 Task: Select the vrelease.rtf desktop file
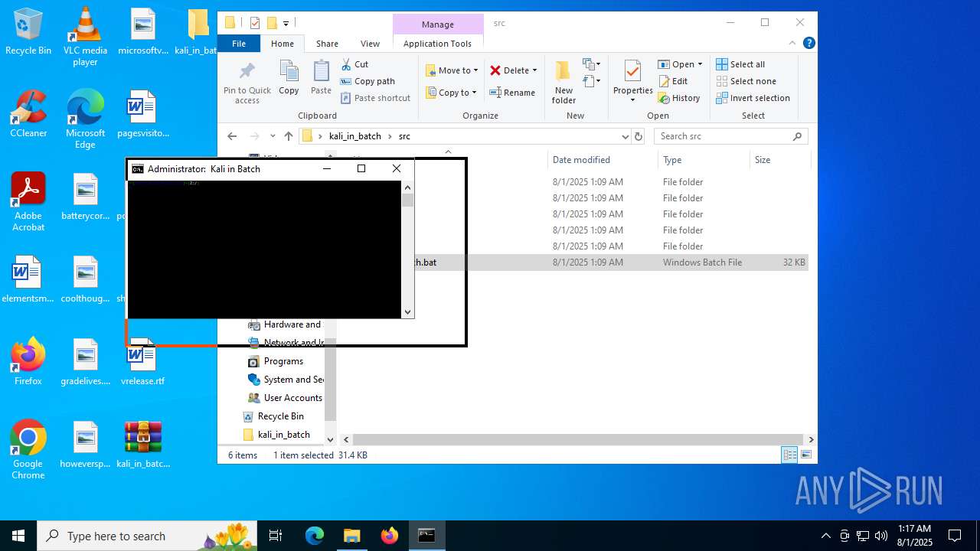tap(142, 361)
